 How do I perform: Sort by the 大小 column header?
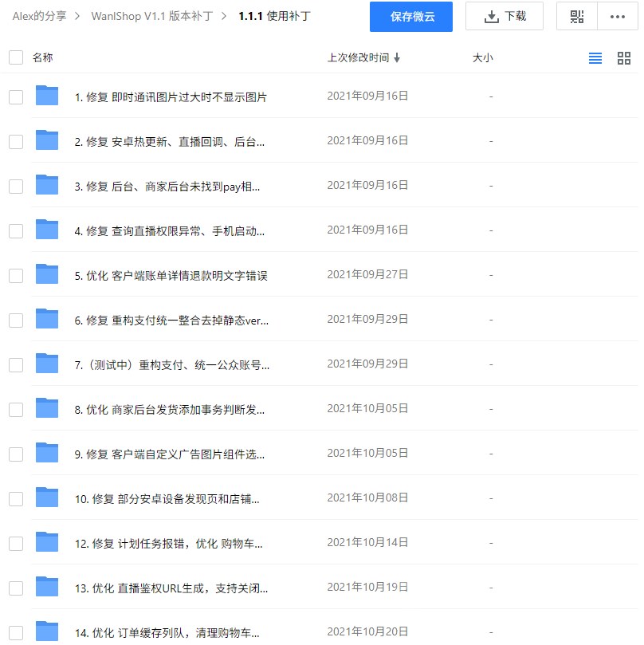(x=483, y=57)
